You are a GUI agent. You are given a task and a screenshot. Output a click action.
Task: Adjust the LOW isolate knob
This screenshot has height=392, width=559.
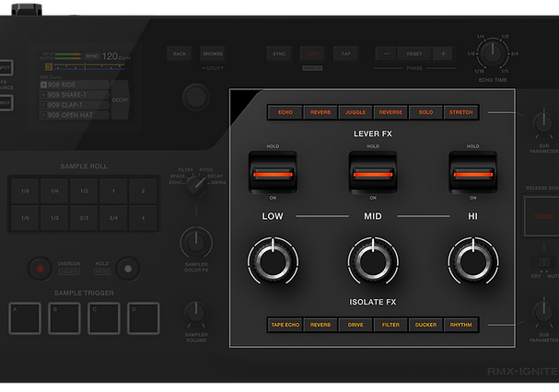(273, 260)
